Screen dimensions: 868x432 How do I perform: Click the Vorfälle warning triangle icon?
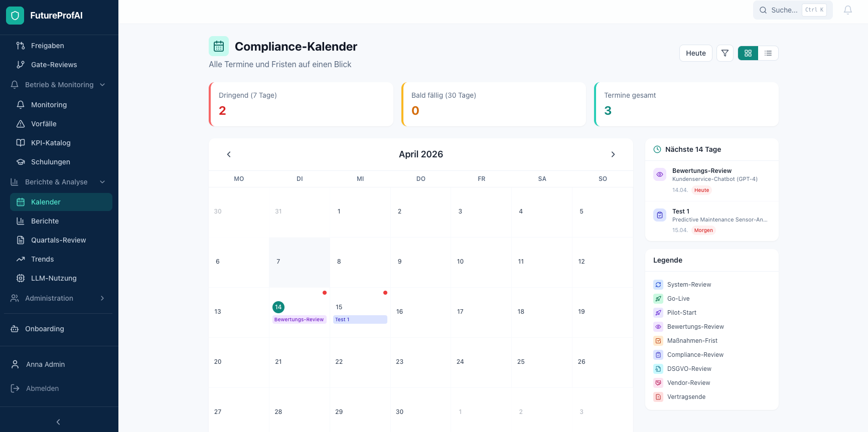click(21, 124)
